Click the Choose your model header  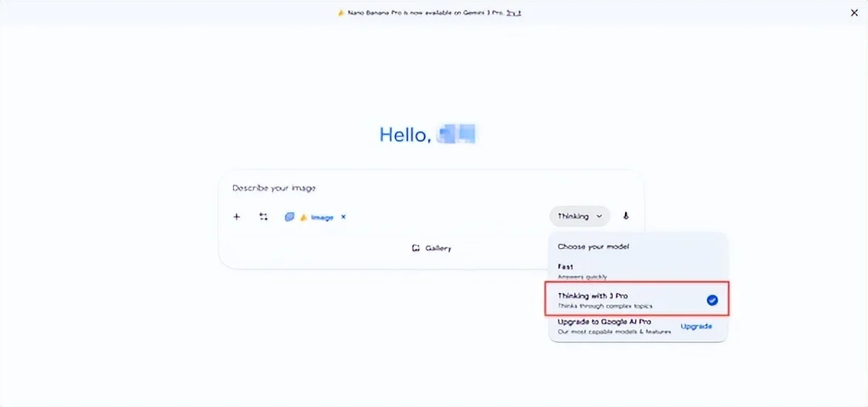[x=593, y=247]
